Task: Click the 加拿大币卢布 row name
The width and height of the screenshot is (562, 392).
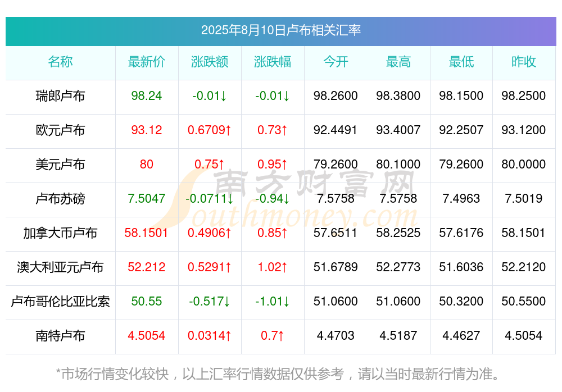Action: click(60, 233)
